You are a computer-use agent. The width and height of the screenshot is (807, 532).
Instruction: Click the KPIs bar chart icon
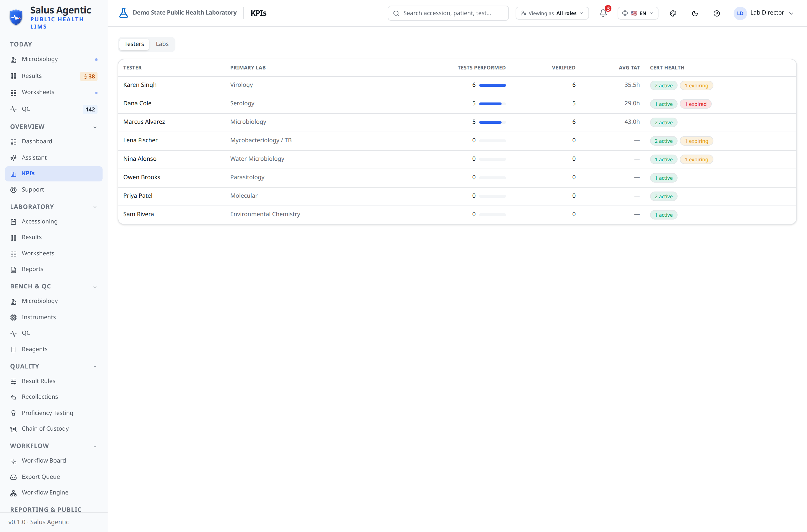click(13, 174)
